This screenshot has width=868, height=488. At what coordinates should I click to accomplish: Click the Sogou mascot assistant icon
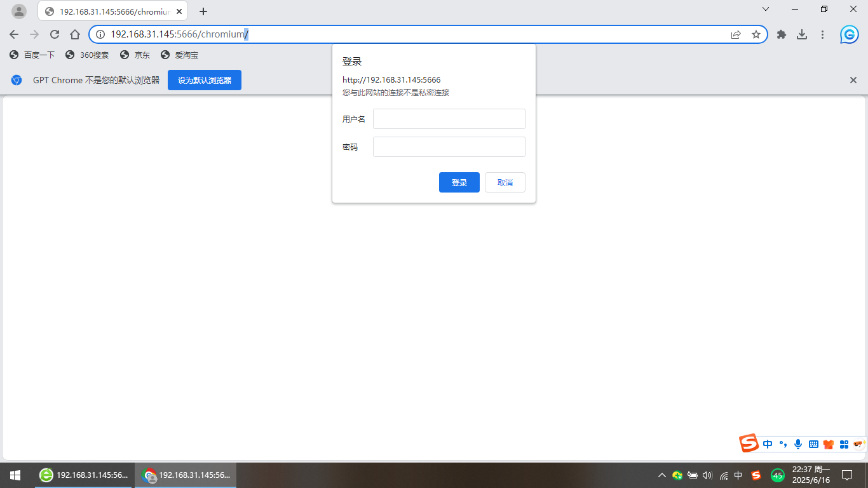click(859, 443)
